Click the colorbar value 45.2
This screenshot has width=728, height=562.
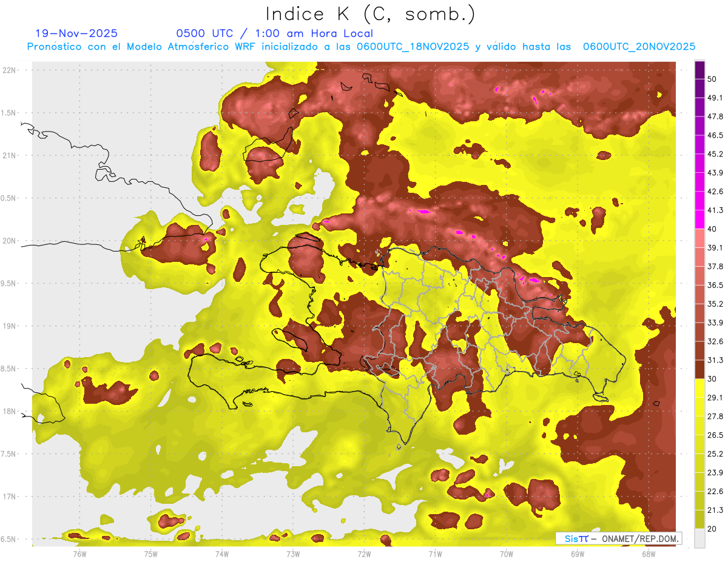(x=715, y=154)
